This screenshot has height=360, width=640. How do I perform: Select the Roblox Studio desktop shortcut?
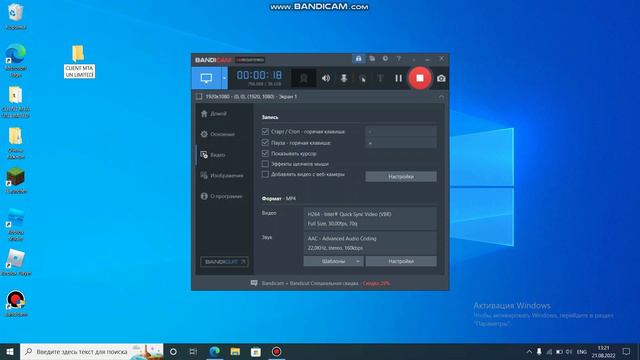point(16,224)
